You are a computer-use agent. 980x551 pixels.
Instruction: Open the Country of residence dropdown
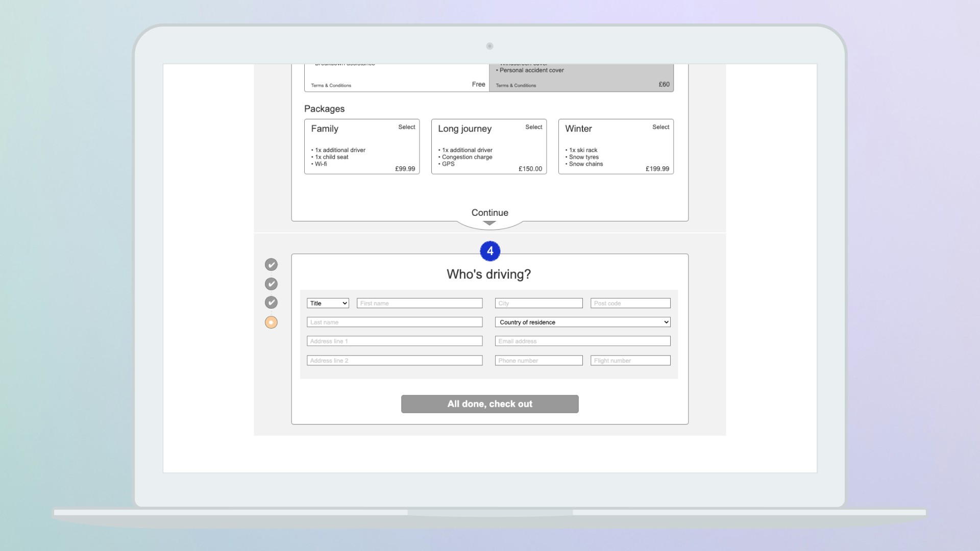click(582, 322)
